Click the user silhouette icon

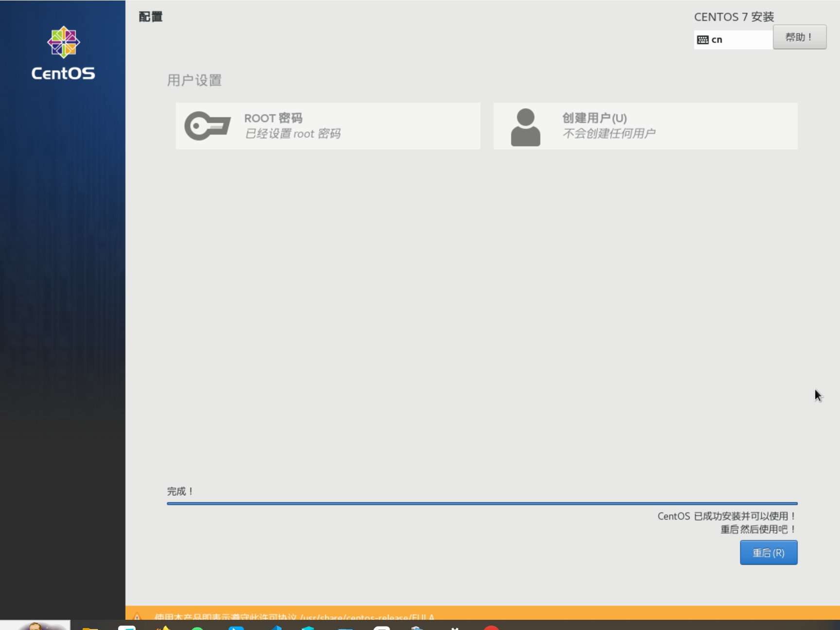click(x=525, y=127)
